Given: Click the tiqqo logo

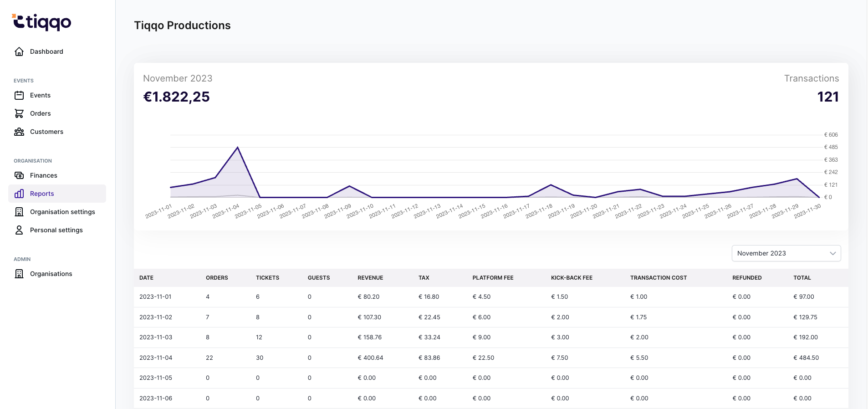Looking at the screenshot, I should [x=41, y=22].
